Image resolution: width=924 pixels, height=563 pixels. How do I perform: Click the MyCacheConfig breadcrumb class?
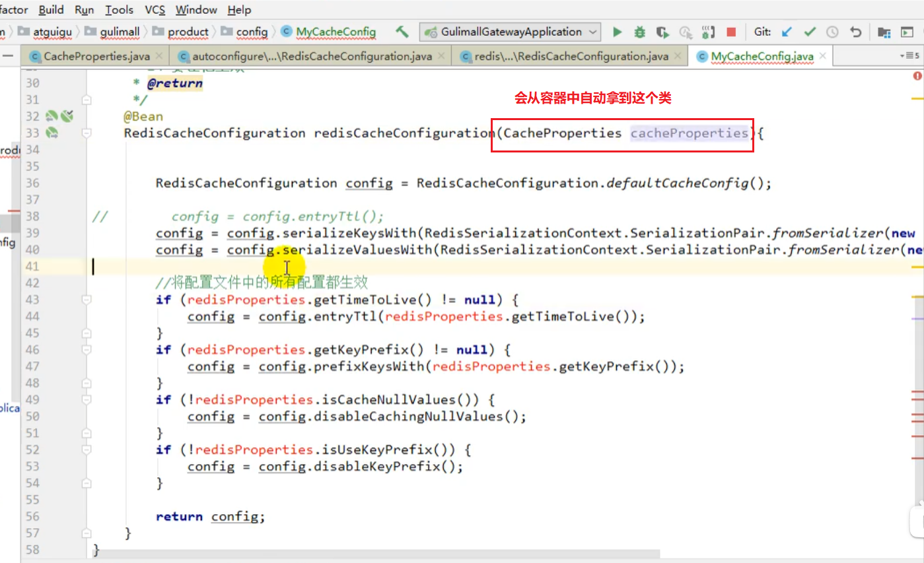click(328, 32)
